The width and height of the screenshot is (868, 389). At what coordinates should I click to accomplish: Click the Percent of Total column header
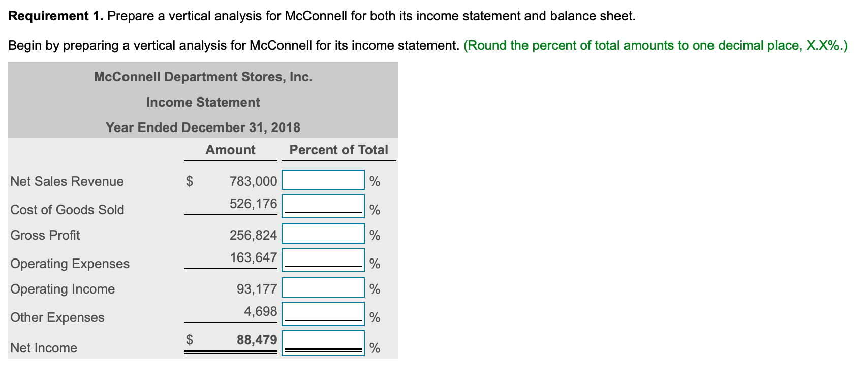point(337,150)
